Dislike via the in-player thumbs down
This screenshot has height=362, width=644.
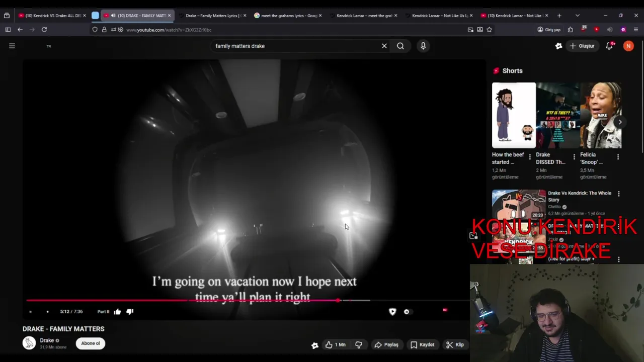[x=130, y=312]
